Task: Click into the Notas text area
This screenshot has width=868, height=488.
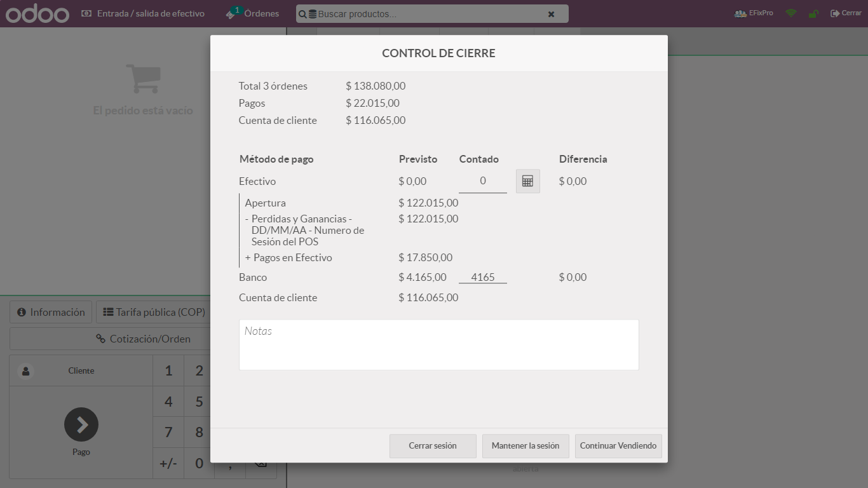Action: tap(438, 345)
